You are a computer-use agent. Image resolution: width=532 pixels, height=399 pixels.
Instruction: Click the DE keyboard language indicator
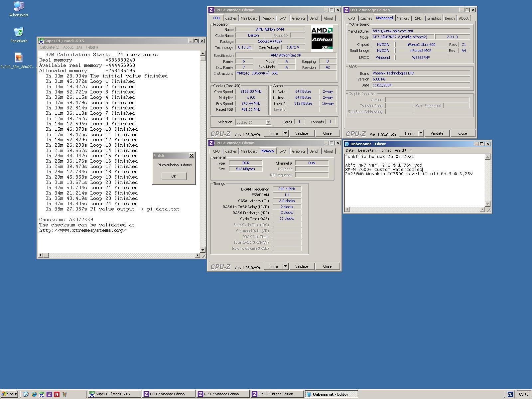click(510, 394)
